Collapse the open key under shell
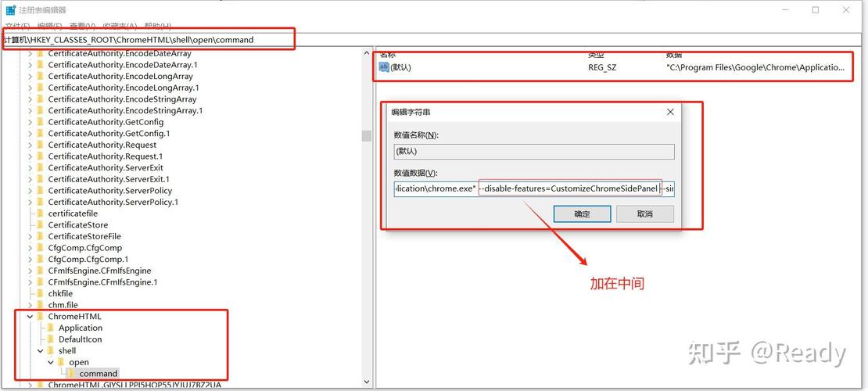 [x=51, y=362]
